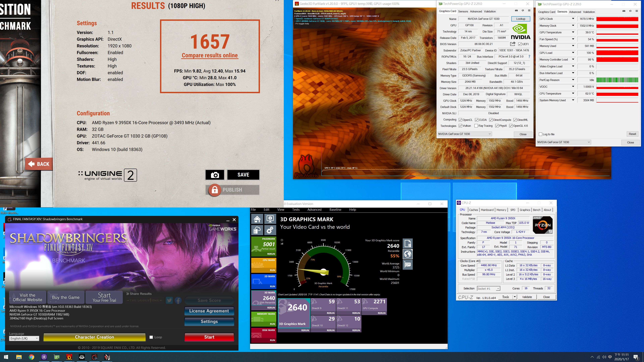Toggle CUDA checkbox in GPU-Z

click(476, 120)
